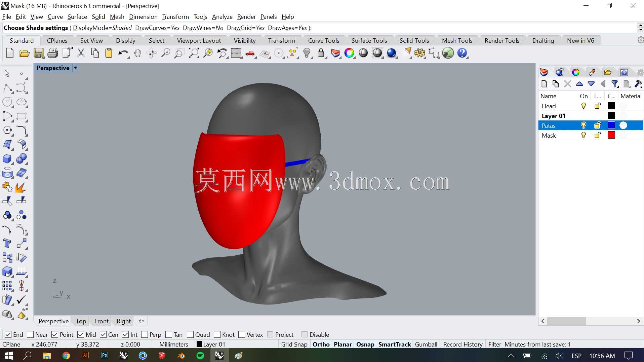The height and width of the screenshot is (362, 644).
Task: Open Options with the gears icon
Action: pos(420,53)
